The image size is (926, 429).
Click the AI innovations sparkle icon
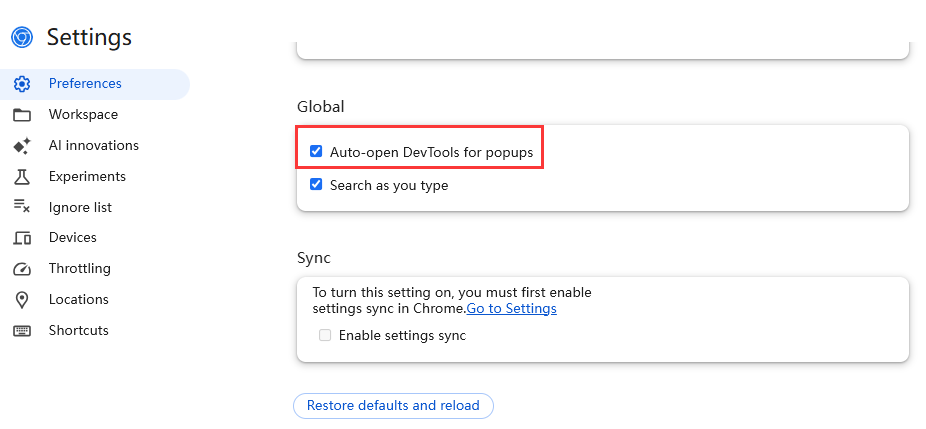pos(22,146)
